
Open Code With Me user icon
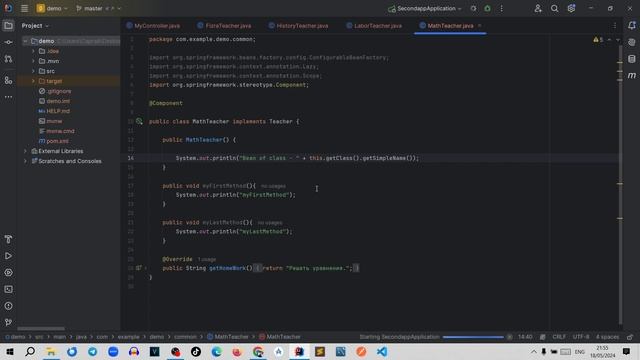tap(538, 8)
